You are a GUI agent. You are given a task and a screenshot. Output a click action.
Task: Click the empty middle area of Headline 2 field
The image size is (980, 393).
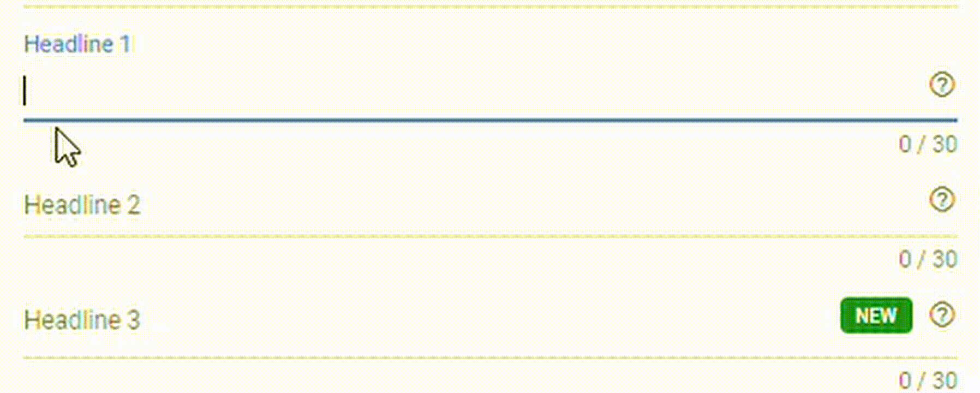[490, 206]
